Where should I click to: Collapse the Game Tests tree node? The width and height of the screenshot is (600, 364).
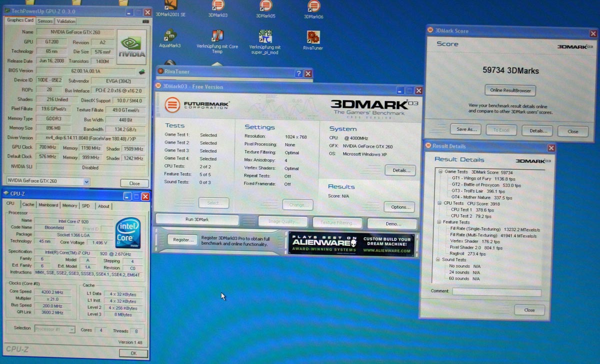(x=440, y=172)
